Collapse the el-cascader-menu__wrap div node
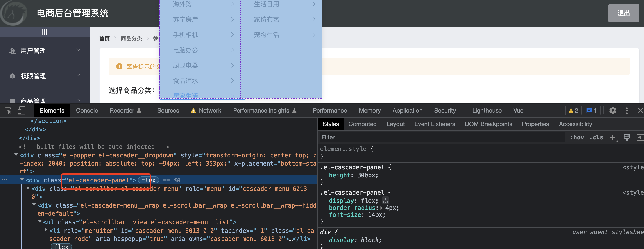 coord(34,205)
